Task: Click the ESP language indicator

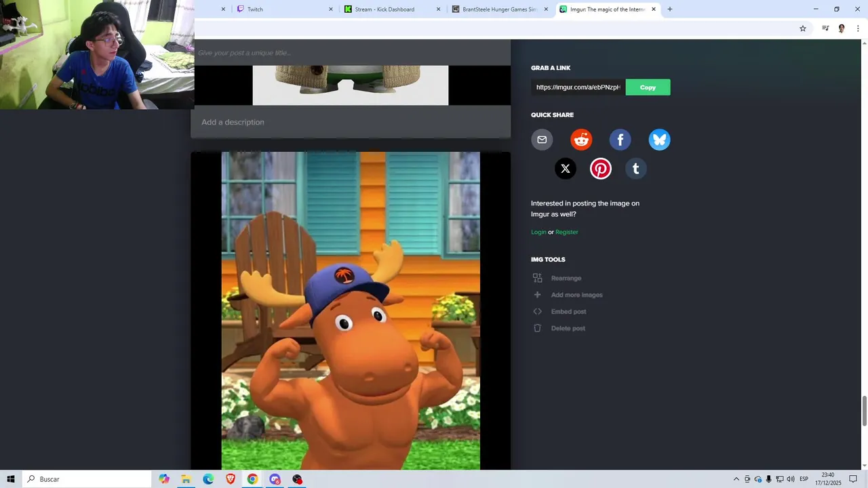Action: (x=804, y=479)
